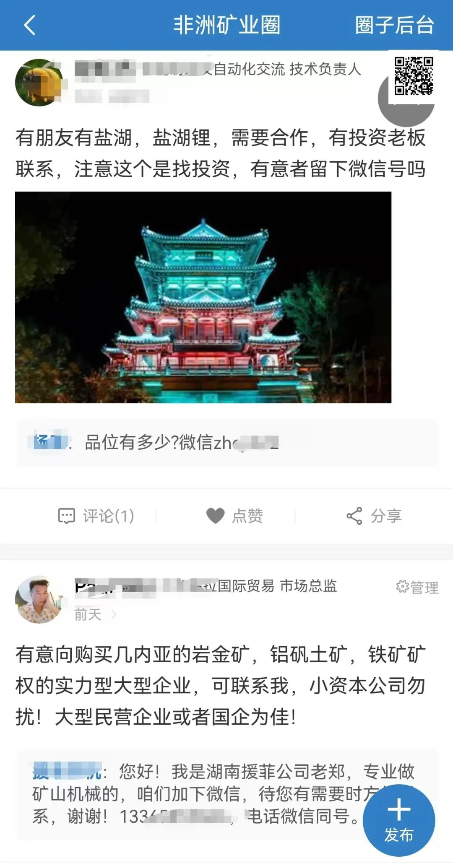Open 管理 gear for second post
The height and width of the screenshot is (868, 453).
click(x=417, y=587)
